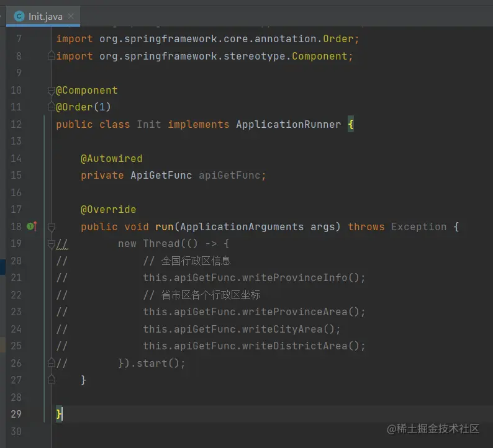Image resolution: width=493 pixels, height=448 pixels.
Task: Click the apiGetFunc field name
Action: click(230, 176)
